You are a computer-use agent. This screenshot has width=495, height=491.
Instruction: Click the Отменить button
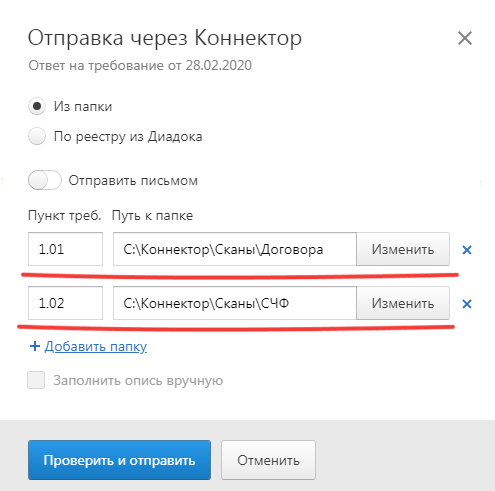[268, 460]
